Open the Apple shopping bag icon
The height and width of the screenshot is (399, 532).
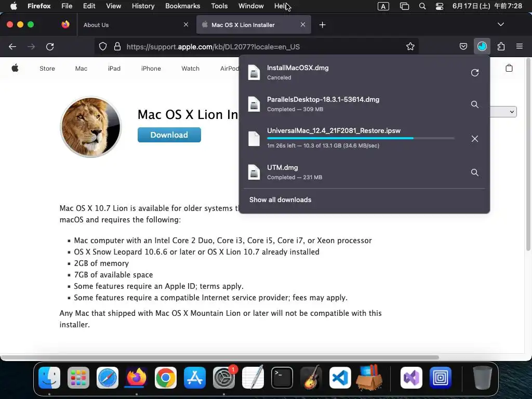pyautogui.click(x=509, y=68)
